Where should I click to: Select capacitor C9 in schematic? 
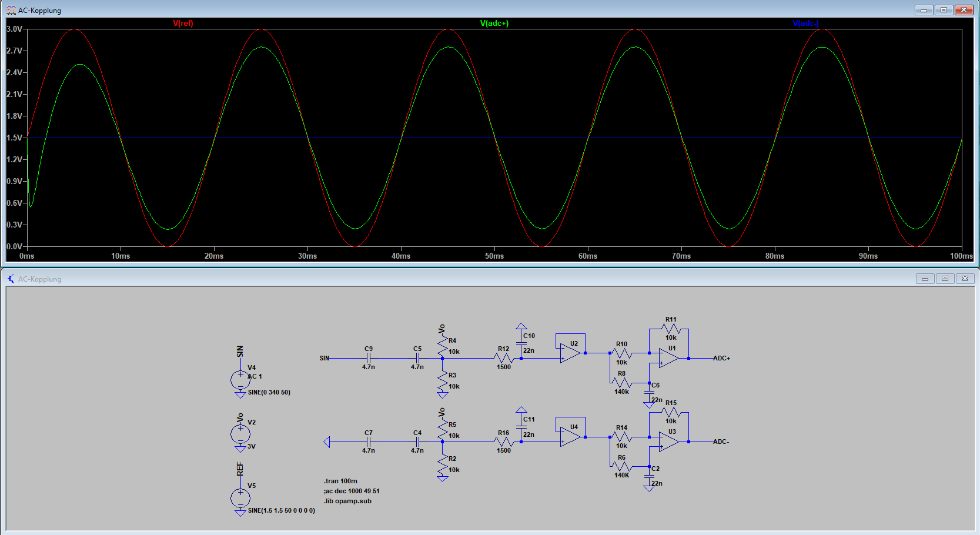369,358
